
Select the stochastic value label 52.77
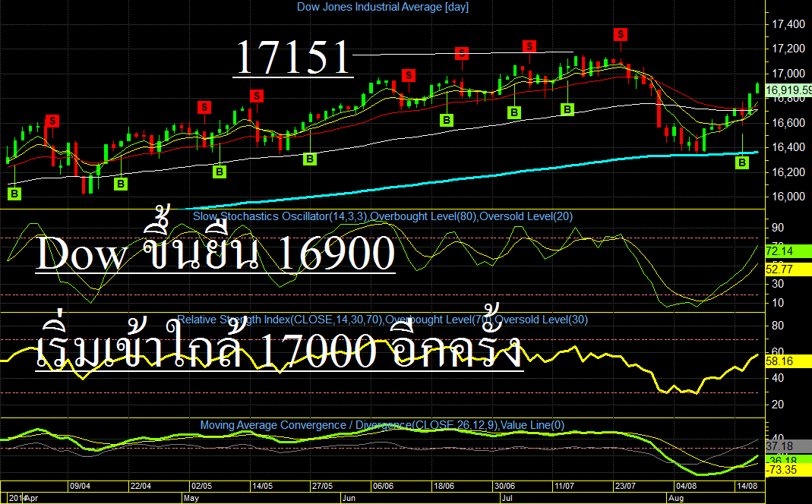pyautogui.click(x=788, y=269)
